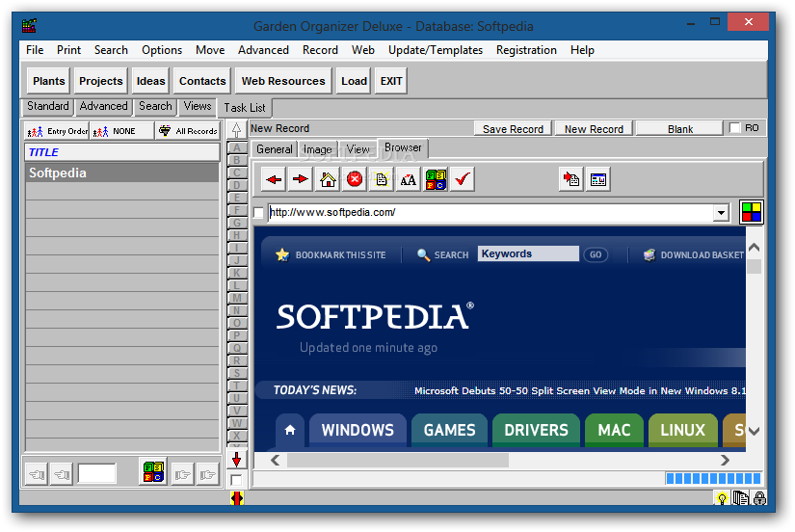Click the AA font size icon
This screenshot has width=795, height=532.
409,179
